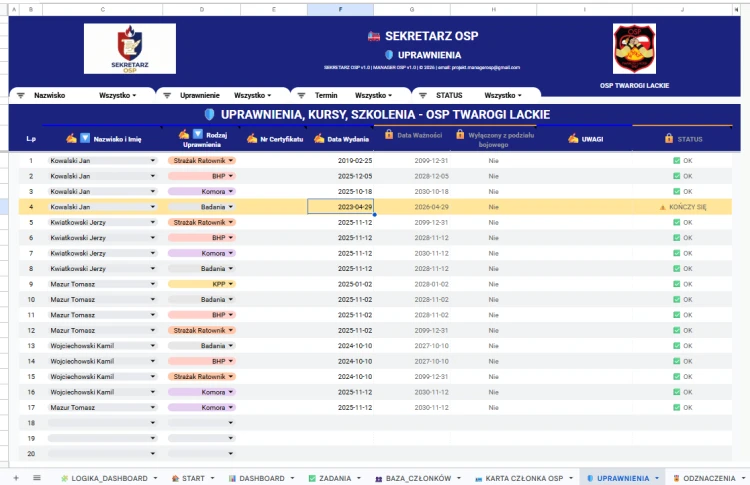Click the green OK checkmark in row 1
The image size is (750, 485).
[676, 161]
